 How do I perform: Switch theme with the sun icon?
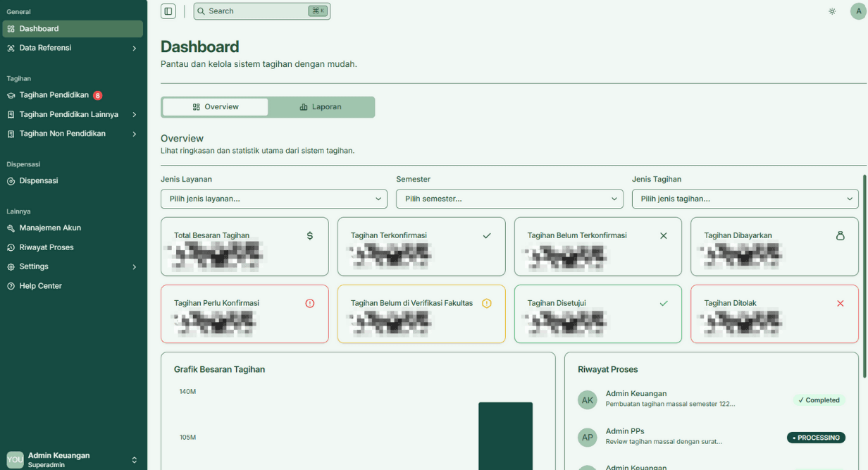pos(832,11)
